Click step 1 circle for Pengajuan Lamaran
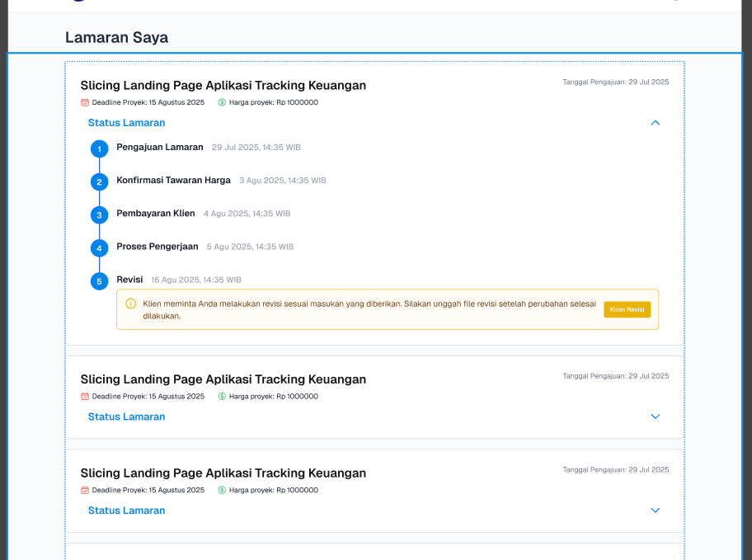The width and height of the screenshot is (752, 560). coord(99,149)
